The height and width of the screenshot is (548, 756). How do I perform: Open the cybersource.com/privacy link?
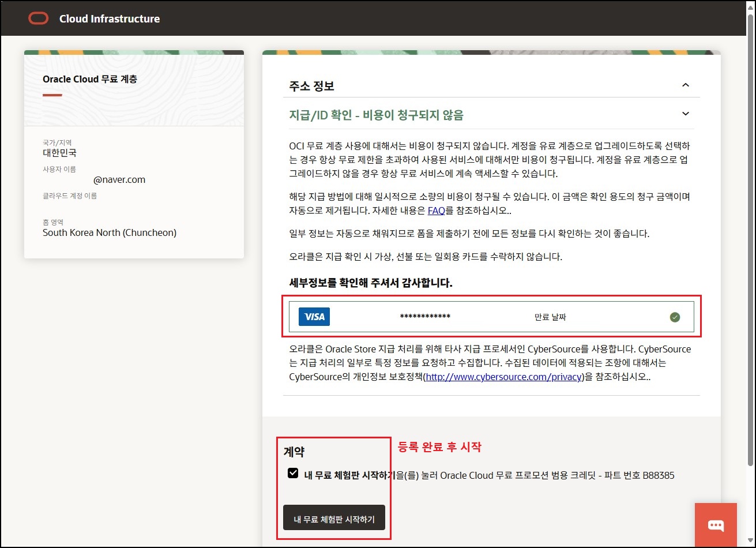click(x=504, y=377)
